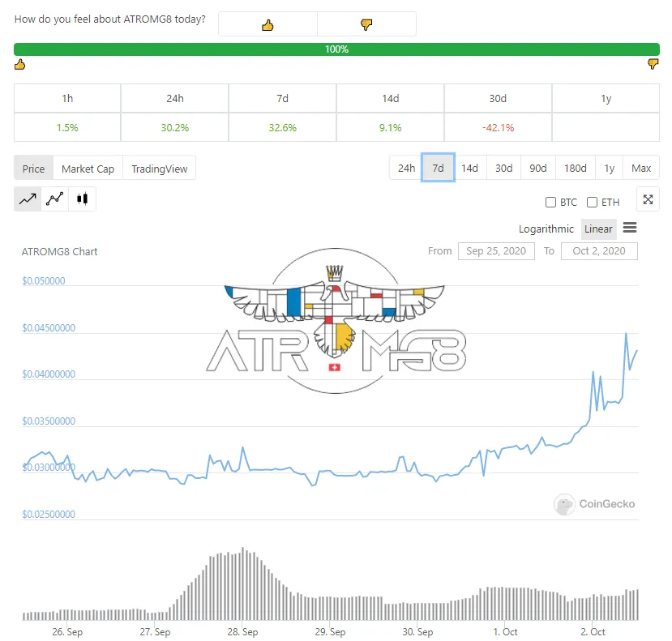672x641 pixels.
Task: Select the 24h chart range
Action: pos(406,168)
